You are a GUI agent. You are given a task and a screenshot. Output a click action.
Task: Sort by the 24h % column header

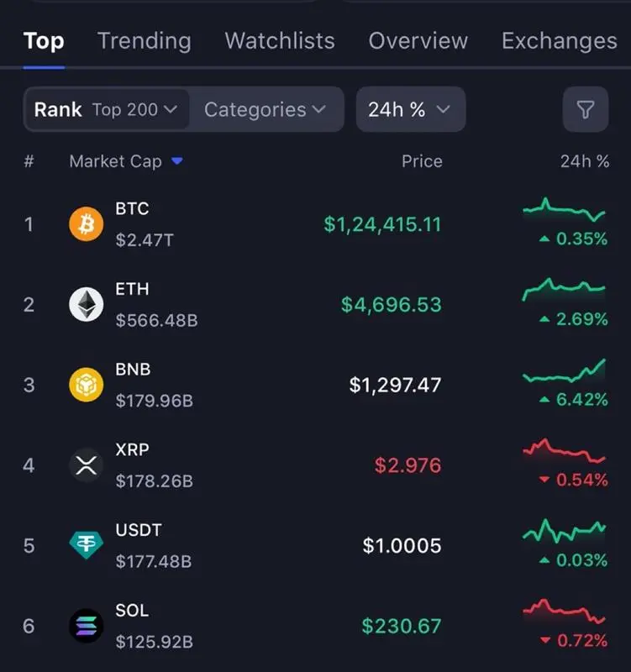(584, 161)
